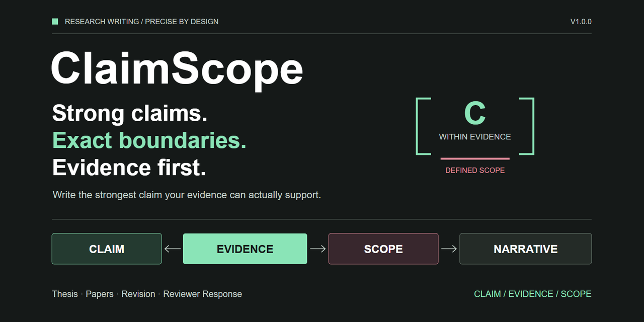Click the green square header icon
Viewport: 644px width, 322px height.
(55, 22)
